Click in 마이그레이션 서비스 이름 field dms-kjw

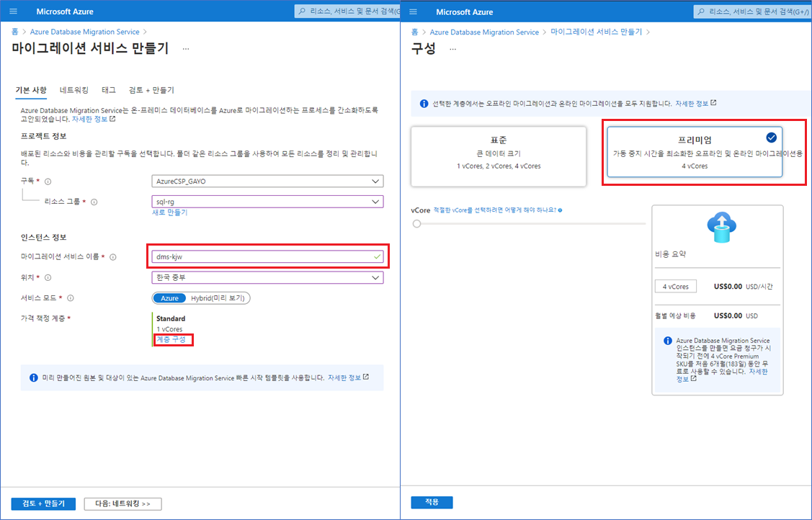(267, 256)
